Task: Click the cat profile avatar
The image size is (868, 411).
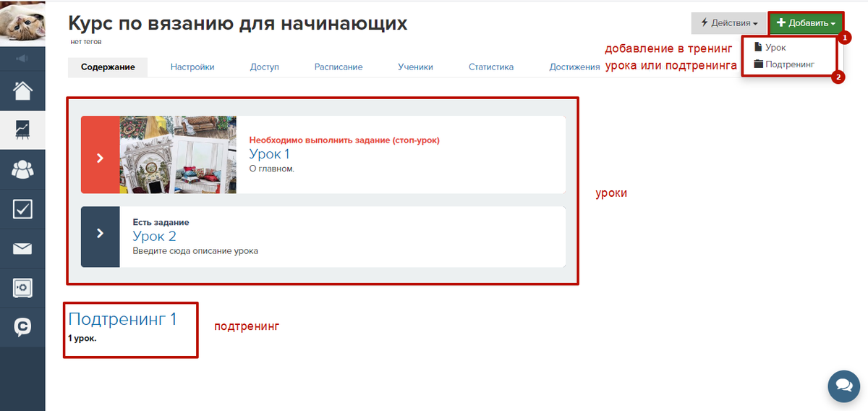Action: [x=22, y=22]
